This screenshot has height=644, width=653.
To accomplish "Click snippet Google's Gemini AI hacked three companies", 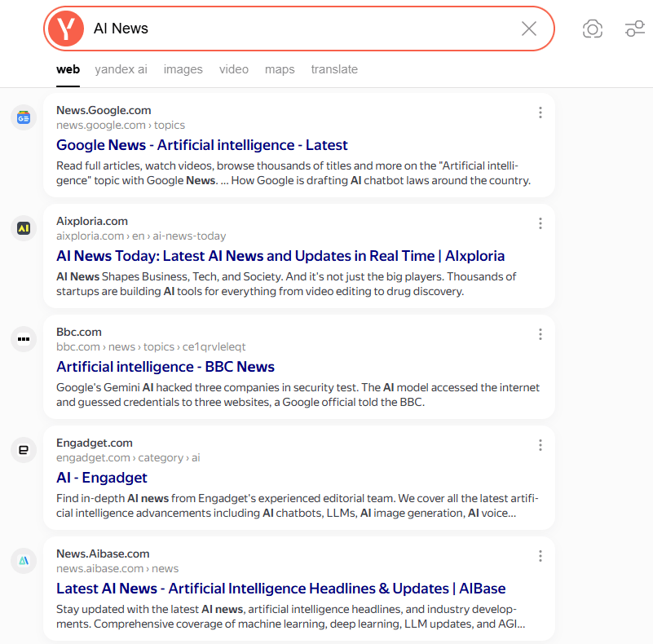I will click(298, 395).
